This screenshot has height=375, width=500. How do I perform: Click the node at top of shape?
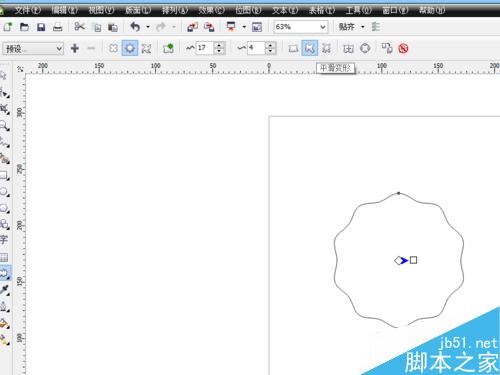coord(399,193)
